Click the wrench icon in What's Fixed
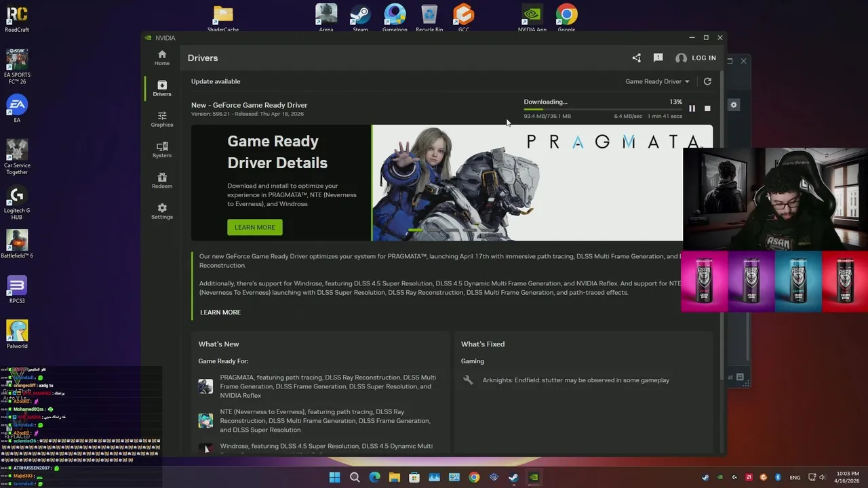This screenshot has width=868, height=488. (x=467, y=380)
